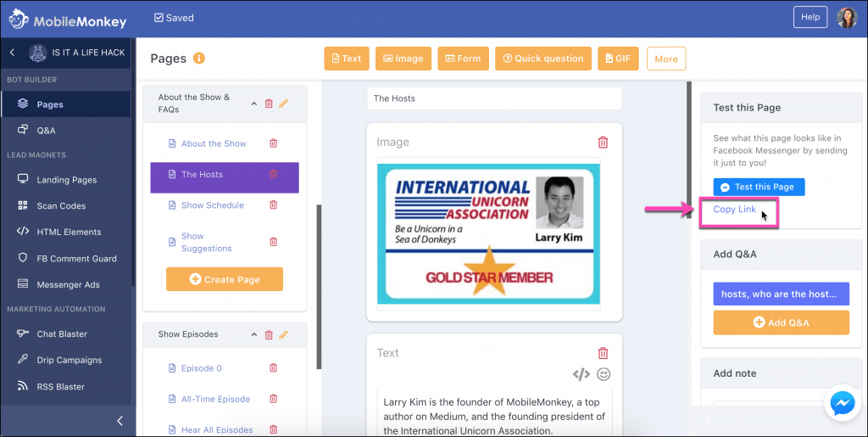The width and height of the screenshot is (868, 437).
Task: Collapse the Show Episodes group
Action: [x=254, y=334]
